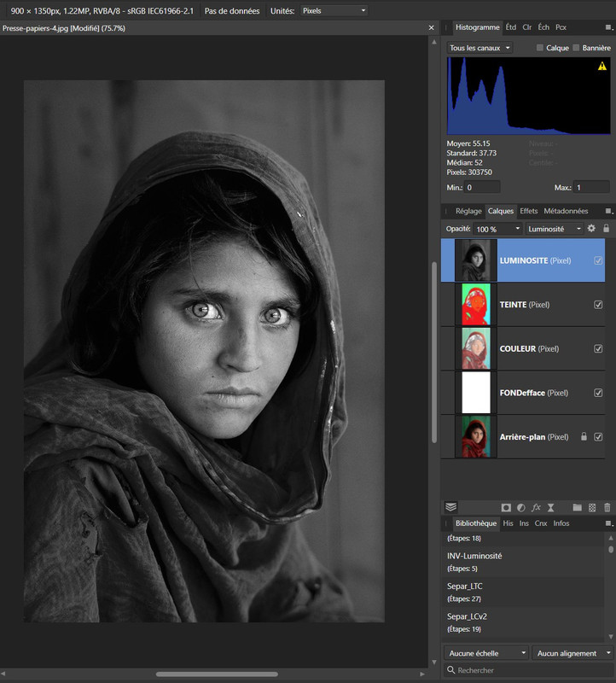Open the Luminosité blend mode dropdown
This screenshot has width=616, height=683.
point(555,229)
